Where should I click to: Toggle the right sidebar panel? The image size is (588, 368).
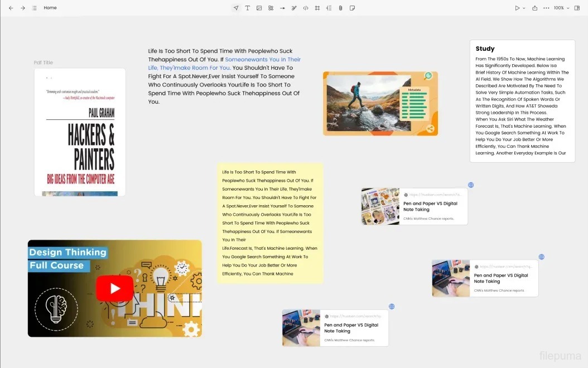[x=577, y=8]
